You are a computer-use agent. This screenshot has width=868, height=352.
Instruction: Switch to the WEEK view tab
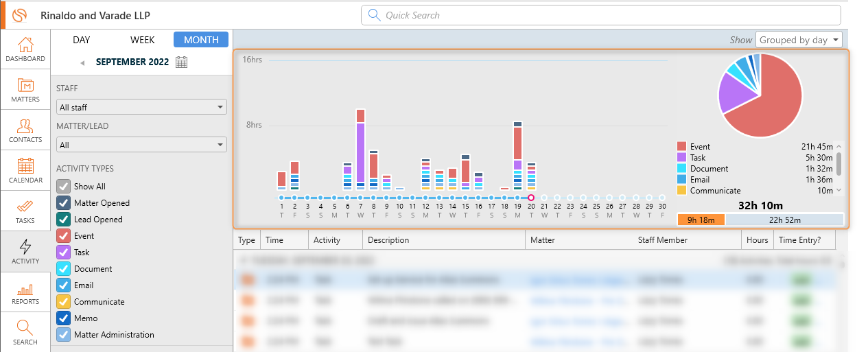tap(143, 40)
